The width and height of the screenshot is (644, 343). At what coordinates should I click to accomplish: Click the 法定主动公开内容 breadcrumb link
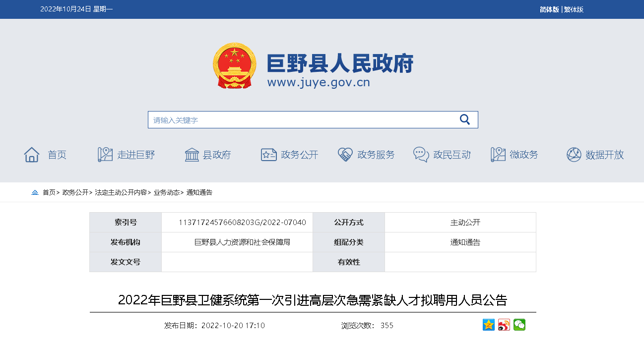(x=121, y=192)
